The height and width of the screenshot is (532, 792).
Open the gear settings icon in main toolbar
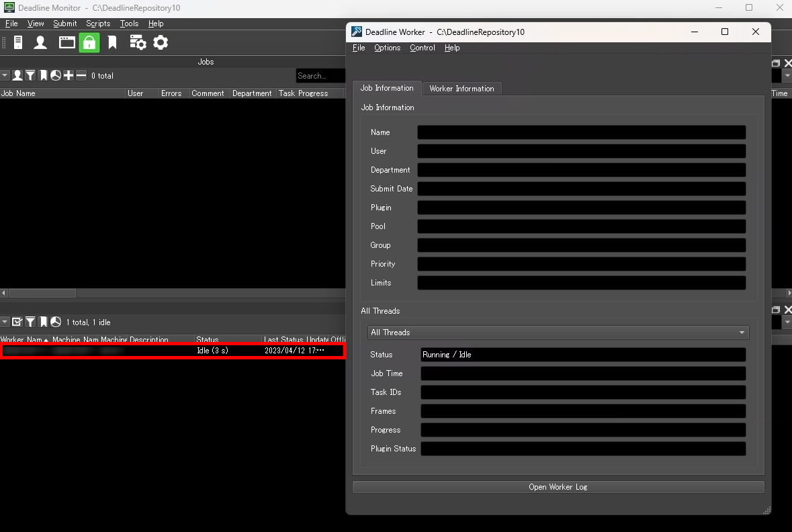pos(161,43)
